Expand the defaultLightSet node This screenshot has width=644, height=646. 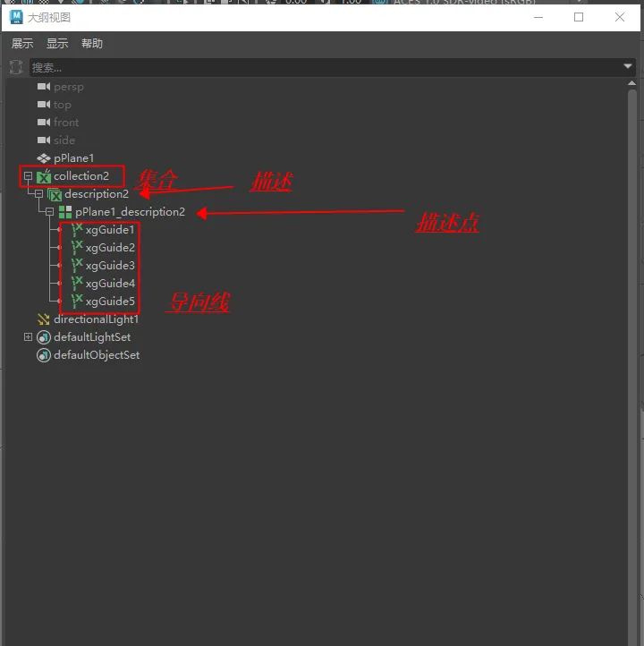[x=28, y=337]
